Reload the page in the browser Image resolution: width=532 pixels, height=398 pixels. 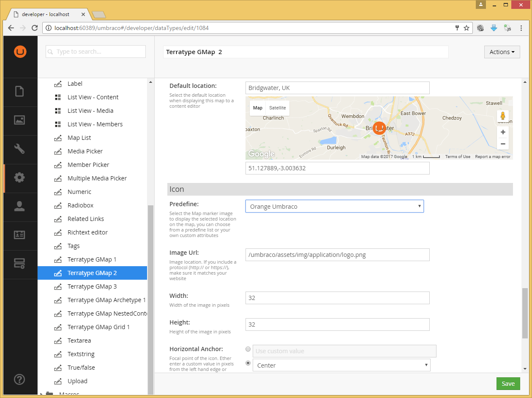click(35, 28)
